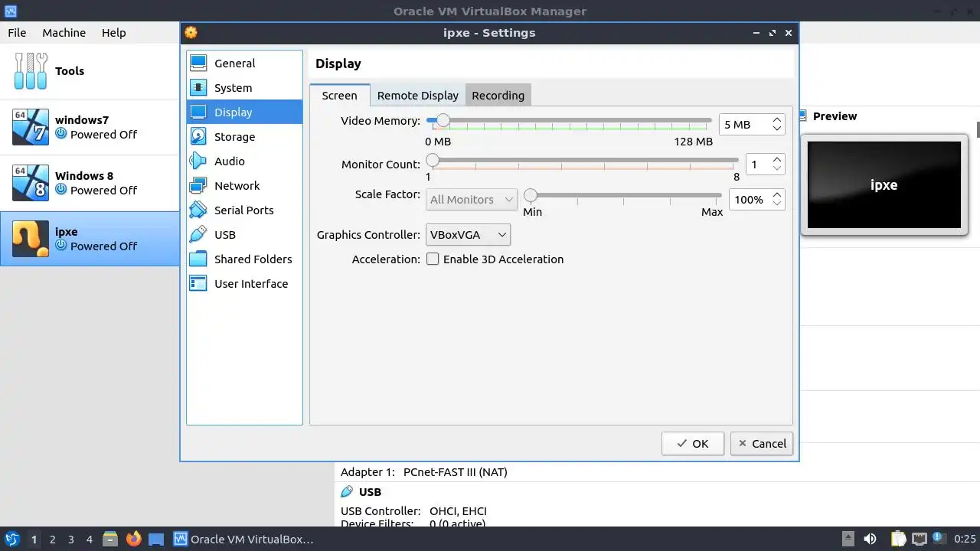The image size is (980, 551).
Task: Increase the Video Memory value
Action: click(x=777, y=119)
